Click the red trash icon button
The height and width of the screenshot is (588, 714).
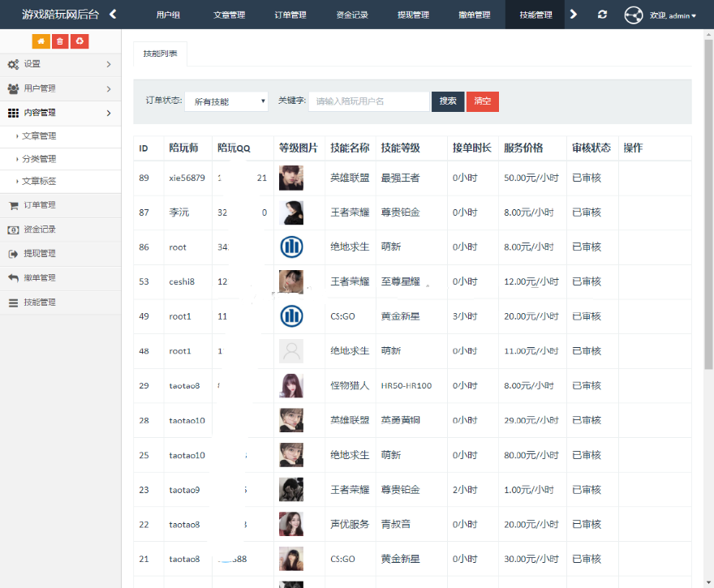point(60,41)
